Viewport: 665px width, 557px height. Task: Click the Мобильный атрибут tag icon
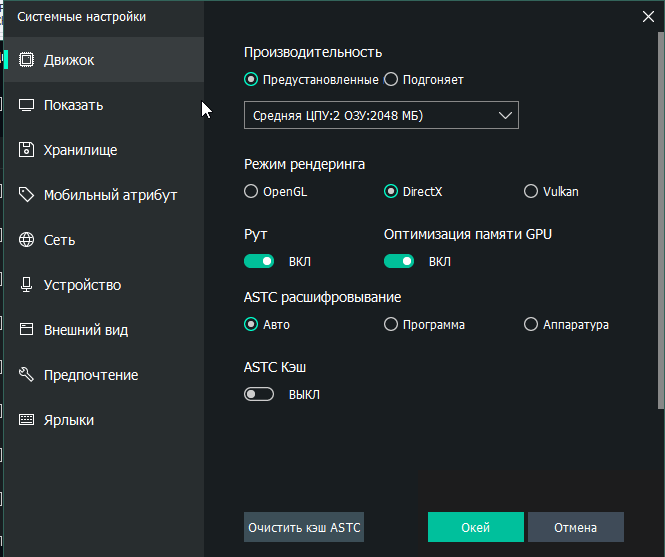27,195
